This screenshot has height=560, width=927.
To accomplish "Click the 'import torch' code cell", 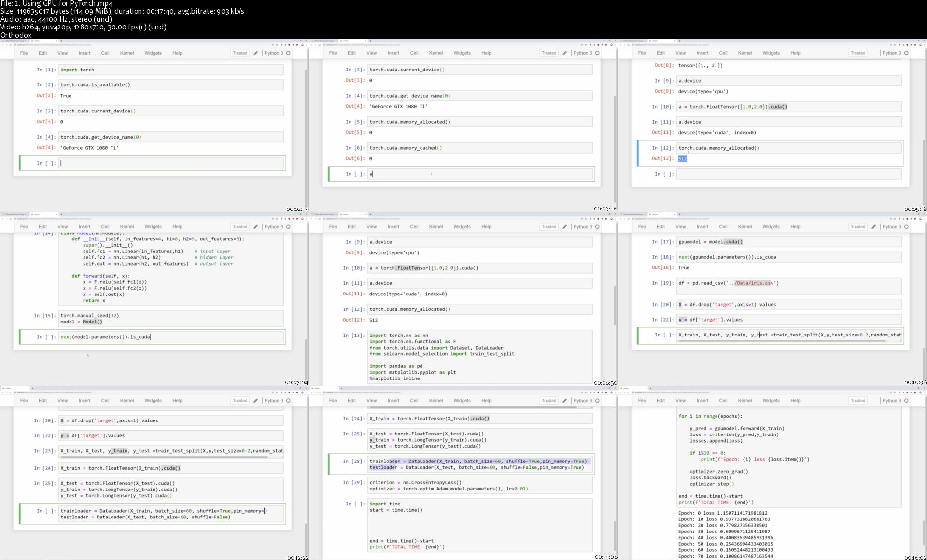I will pyautogui.click(x=171, y=70).
